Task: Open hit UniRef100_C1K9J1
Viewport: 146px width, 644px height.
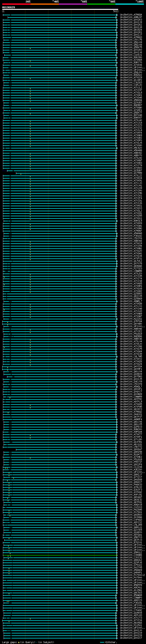Action: (x=131, y=55)
